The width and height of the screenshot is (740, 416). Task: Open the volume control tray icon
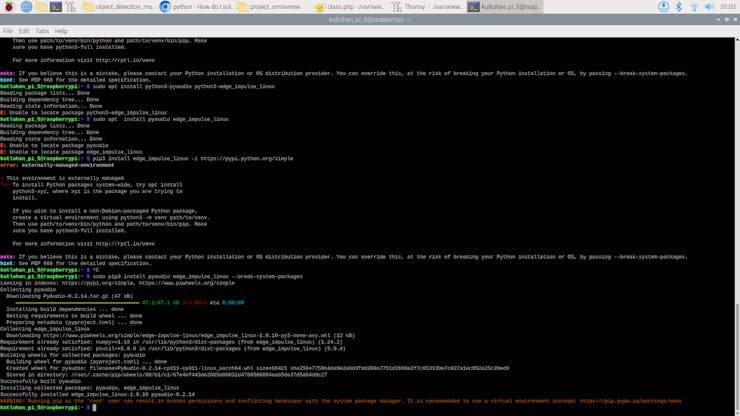(709, 7)
